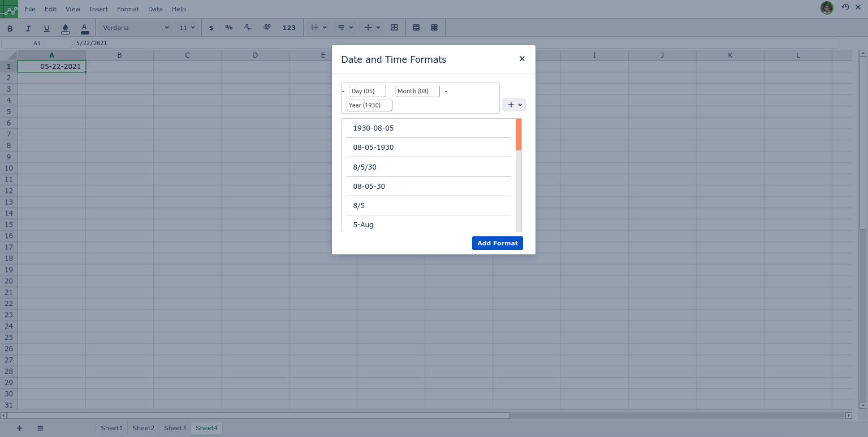The height and width of the screenshot is (437, 868).
Task: Open the Verdana font family dropdown
Action: pyautogui.click(x=135, y=28)
